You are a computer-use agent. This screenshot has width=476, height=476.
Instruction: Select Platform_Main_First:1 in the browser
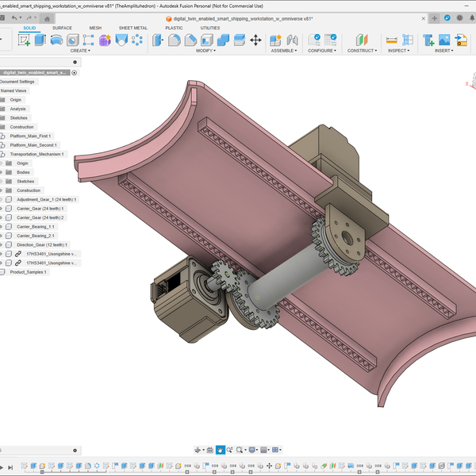point(30,136)
